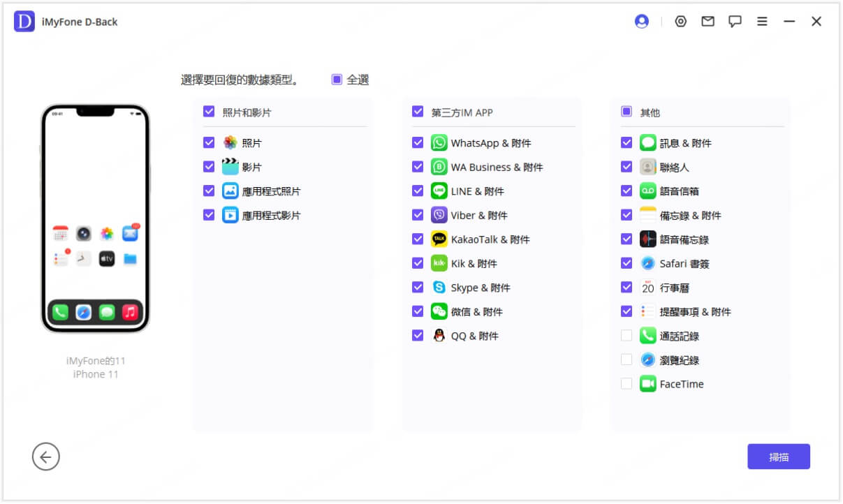Enable the 通話紀錄 checkbox

(x=626, y=336)
